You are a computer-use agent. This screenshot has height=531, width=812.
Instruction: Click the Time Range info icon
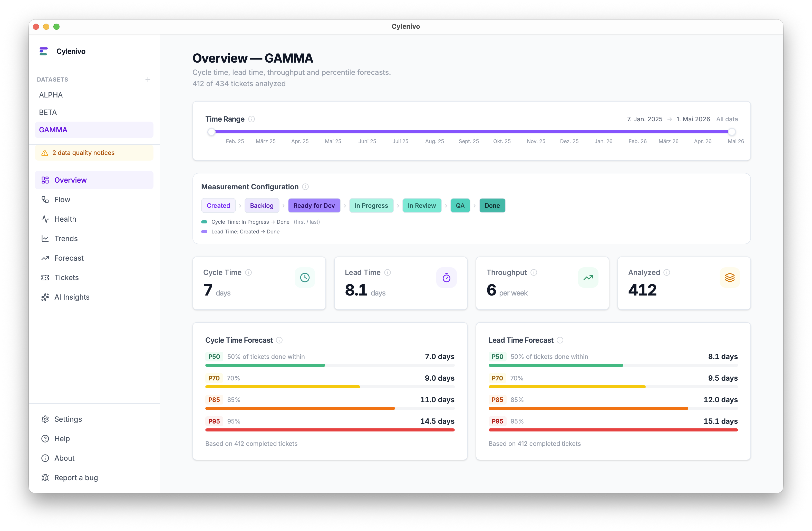point(252,119)
